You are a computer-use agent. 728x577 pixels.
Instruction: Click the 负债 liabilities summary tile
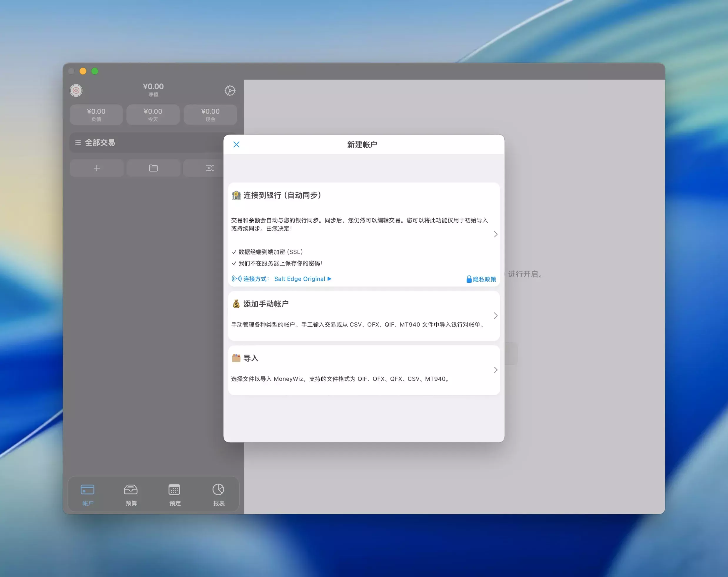tap(96, 115)
